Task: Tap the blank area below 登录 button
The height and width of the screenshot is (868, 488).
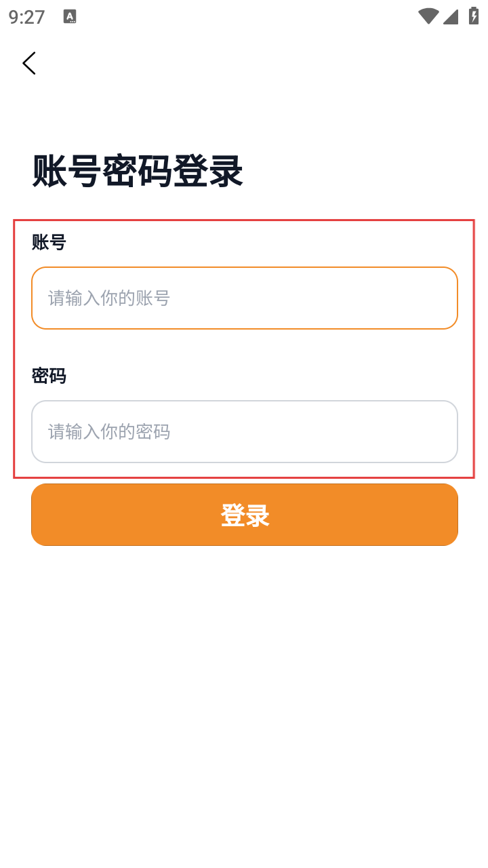Action: click(244, 678)
